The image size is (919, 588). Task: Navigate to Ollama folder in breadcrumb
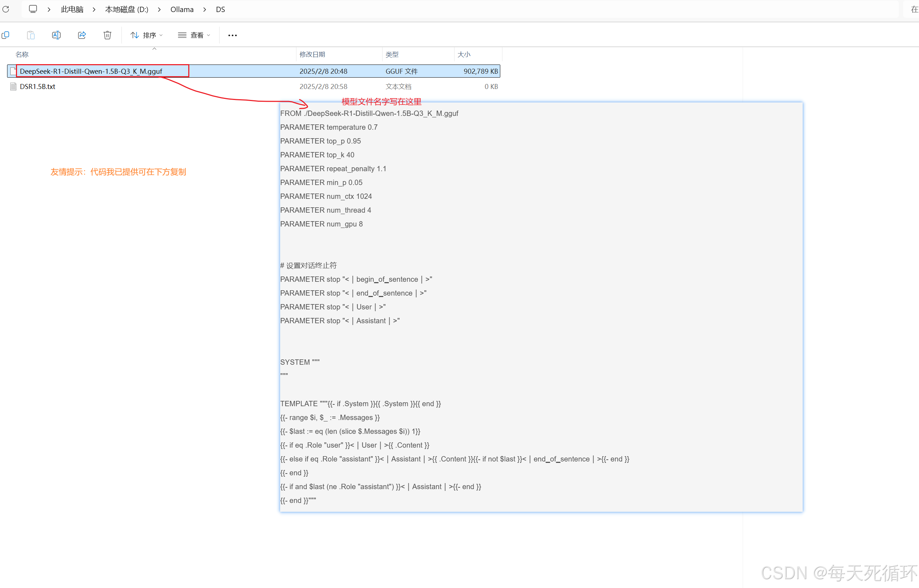click(182, 10)
